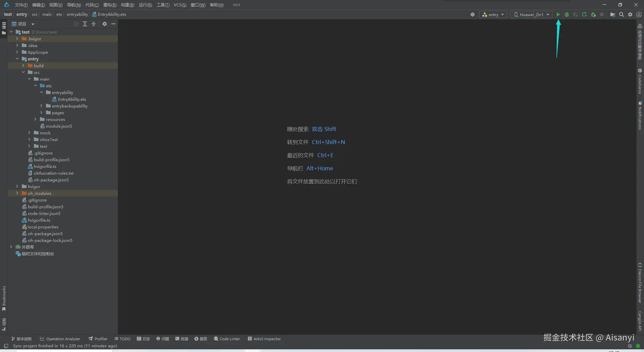Expand the AppScope folder

[17, 52]
